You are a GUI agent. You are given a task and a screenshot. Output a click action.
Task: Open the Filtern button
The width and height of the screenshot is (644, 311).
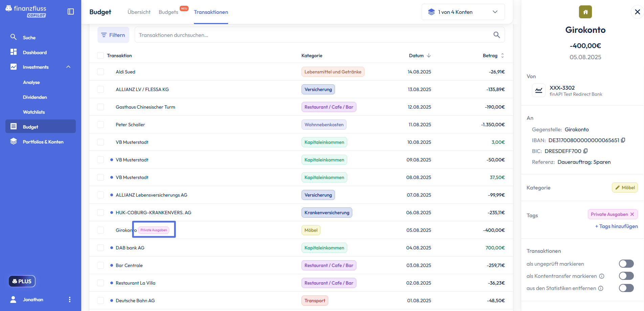click(x=113, y=35)
